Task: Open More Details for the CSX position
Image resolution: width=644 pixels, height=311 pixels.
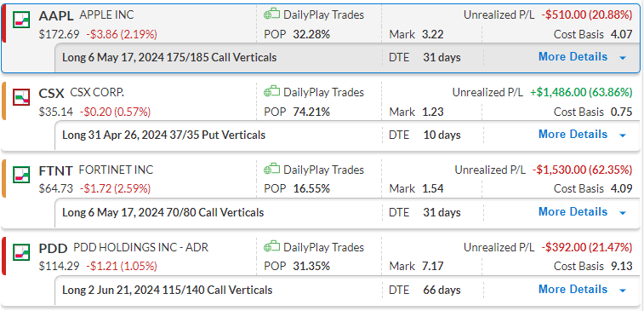Action: click(573, 134)
